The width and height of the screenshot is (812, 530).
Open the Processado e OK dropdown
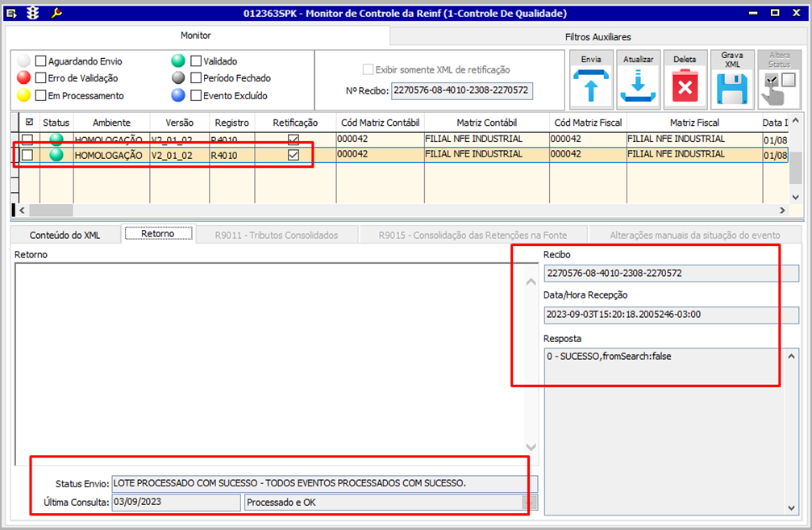pyautogui.click(x=529, y=502)
